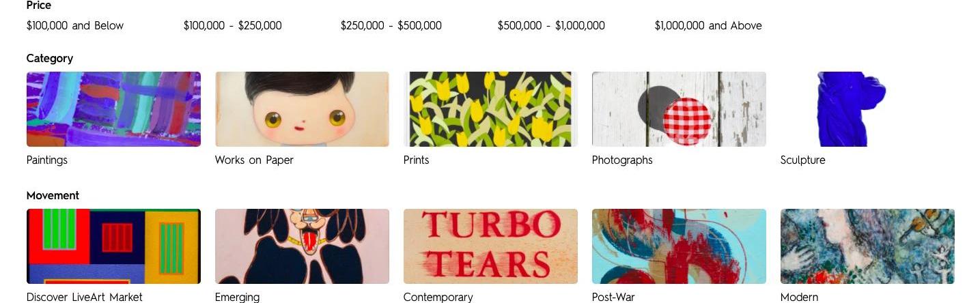Browse the Prints text link
This screenshot has width=980, height=303.
point(417,160)
